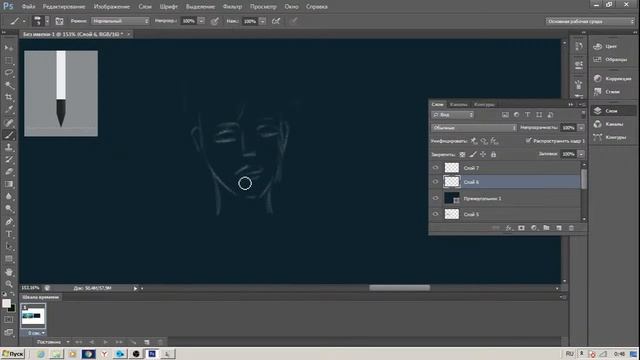The height and width of the screenshot is (360, 640).
Task: Create a new adjustment layer
Action: (534, 228)
